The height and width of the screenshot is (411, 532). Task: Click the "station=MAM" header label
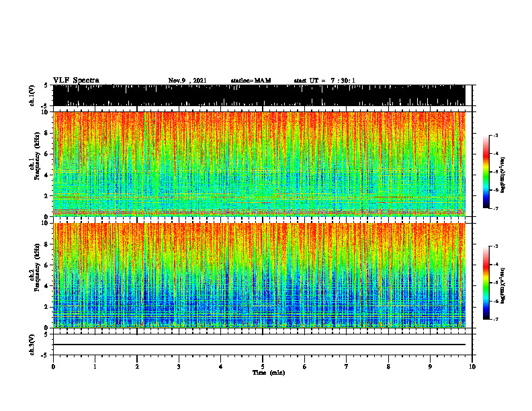(x=251, y=81)
